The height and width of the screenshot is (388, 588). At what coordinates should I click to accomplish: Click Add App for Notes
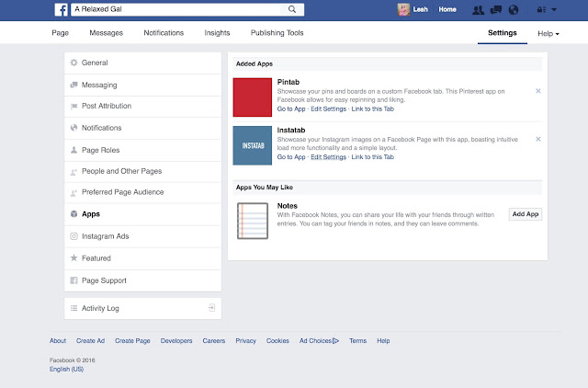[x=525, y=214]
